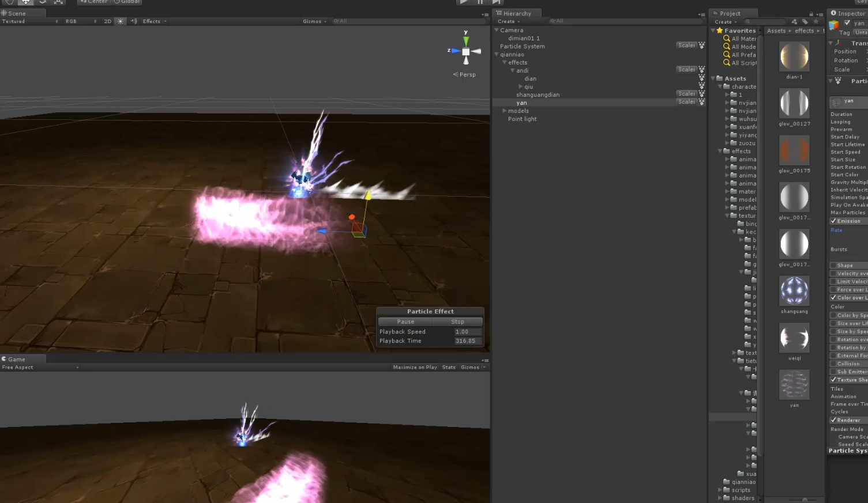
Task: Select the Move (translate) tool in top toolbar
Action: (26, 2)
